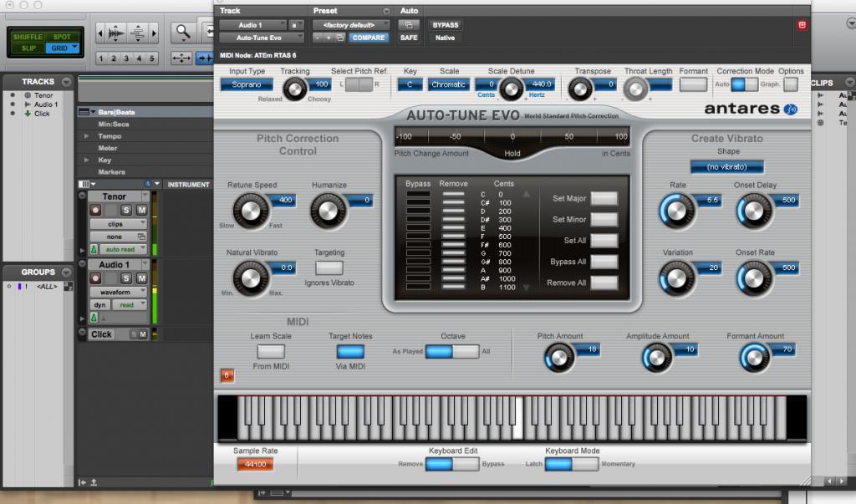Click the Scale Detune Hertz value field

(542, 84)
